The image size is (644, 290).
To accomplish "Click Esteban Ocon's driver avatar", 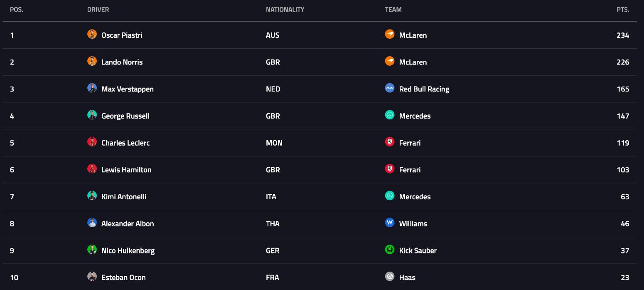I will [92, 277].
